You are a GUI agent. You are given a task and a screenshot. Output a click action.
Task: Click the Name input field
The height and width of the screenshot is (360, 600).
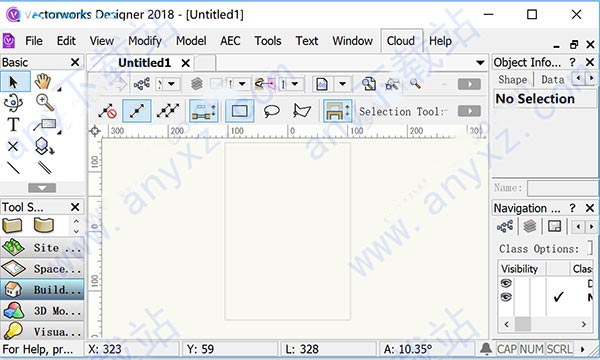tap(562, 188)
